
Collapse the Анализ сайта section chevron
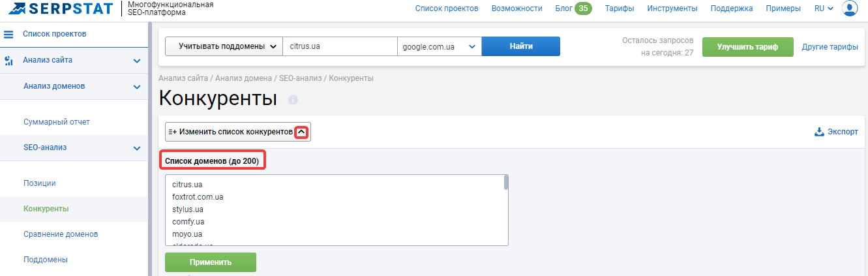137,61
